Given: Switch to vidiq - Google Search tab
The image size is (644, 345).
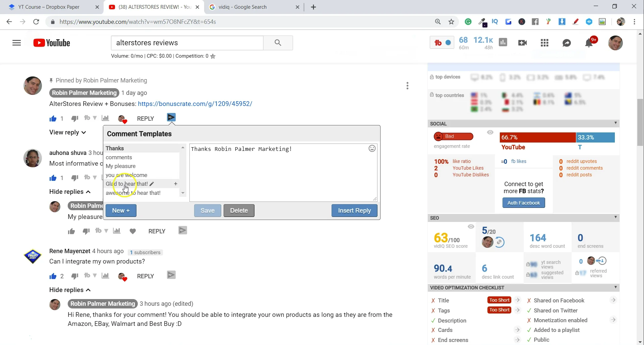Looking at the screenshot, I should click(x=254, y=7).
